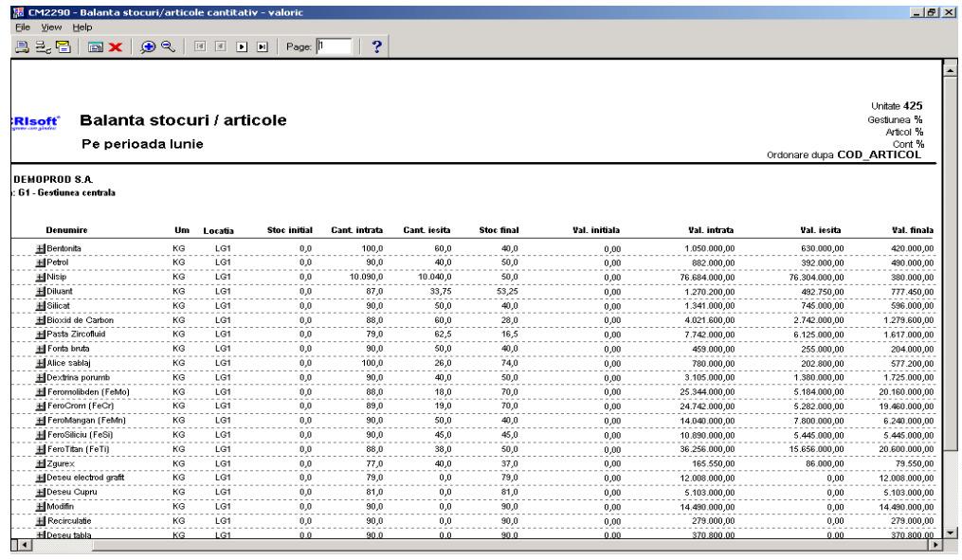Click the Stoc final column header
The image size is (962, 560).
[x=499, y=230]
